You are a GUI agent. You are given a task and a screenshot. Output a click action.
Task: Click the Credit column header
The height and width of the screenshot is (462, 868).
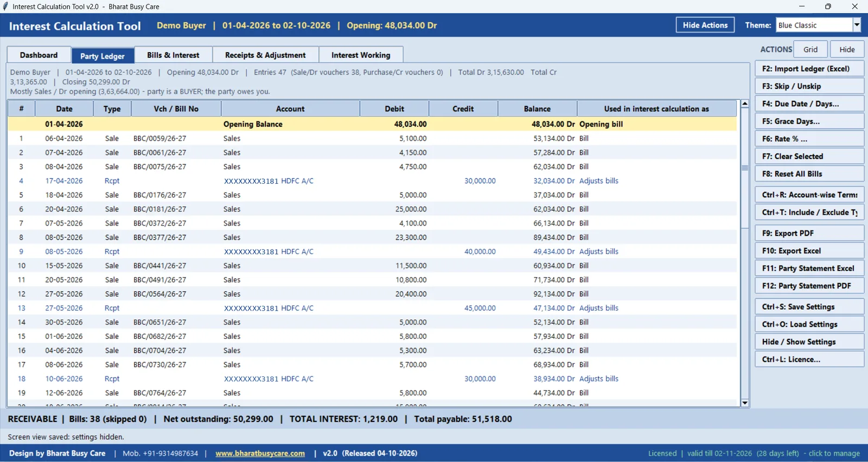pyautogui.click(x=463, y=108)
